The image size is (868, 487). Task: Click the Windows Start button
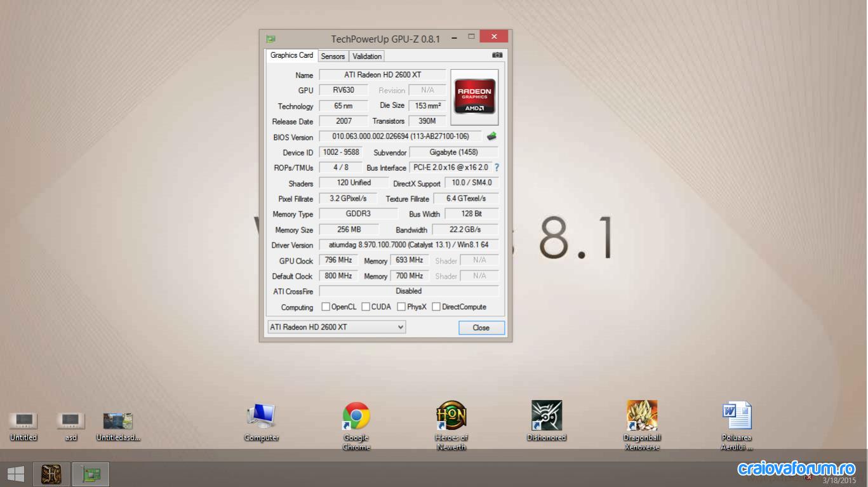tap(16, 474)
